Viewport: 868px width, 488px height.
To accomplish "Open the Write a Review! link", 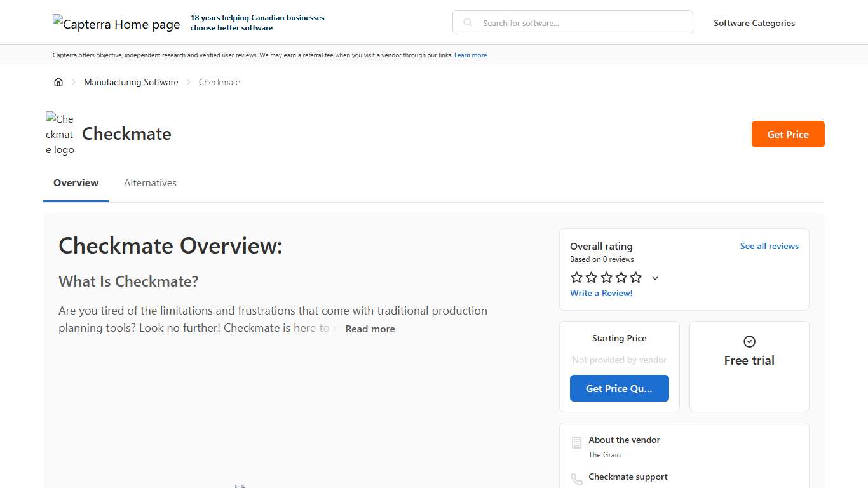I will [601, 293].
